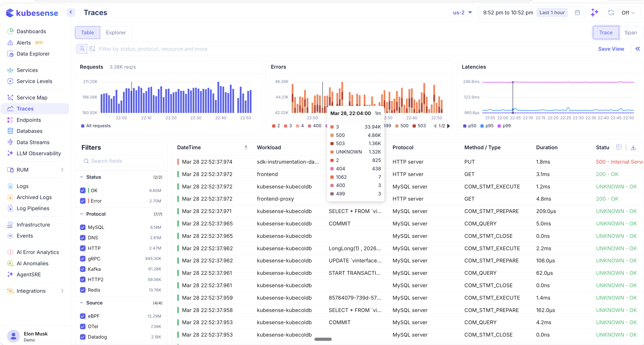Screen dimensions: 644x345
Task: Click the double-chevron collapse panel icon
Action: tap(638, 49)
